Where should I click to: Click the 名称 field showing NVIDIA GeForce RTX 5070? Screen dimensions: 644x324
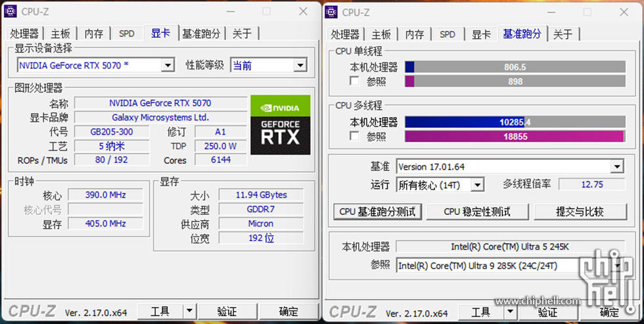[x=160, y=103]
